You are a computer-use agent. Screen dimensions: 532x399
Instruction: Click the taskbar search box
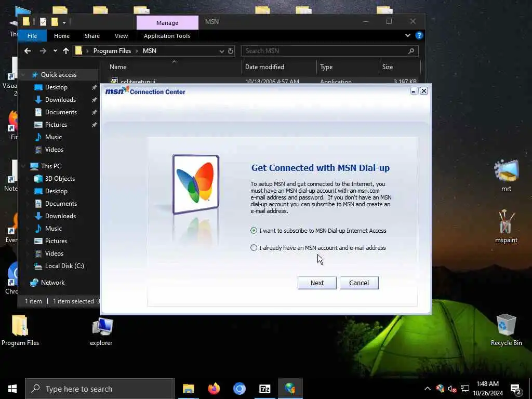tap(100, 389)
